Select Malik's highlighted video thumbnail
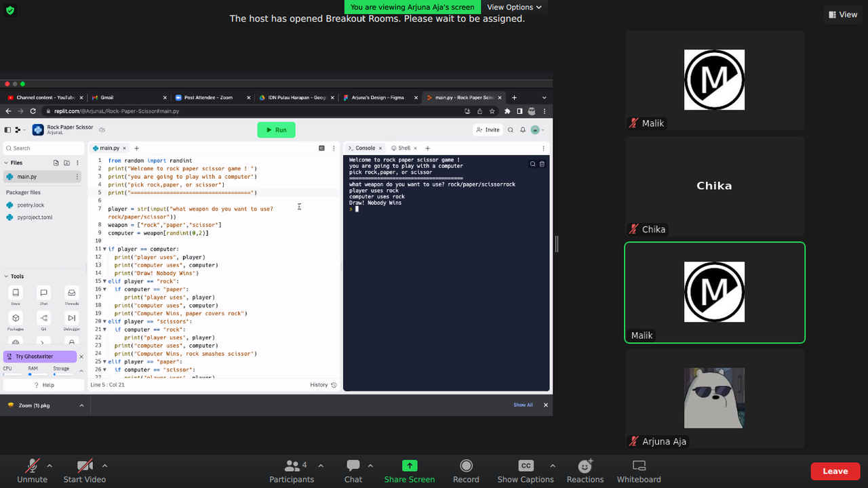The image size is (868, 488). 714,292
